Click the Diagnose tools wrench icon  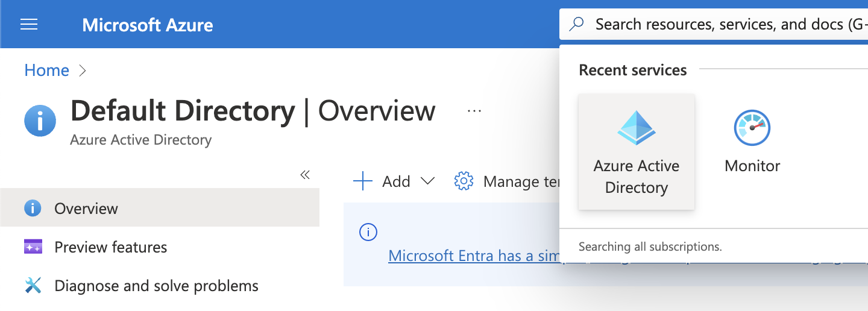[33, 285]
